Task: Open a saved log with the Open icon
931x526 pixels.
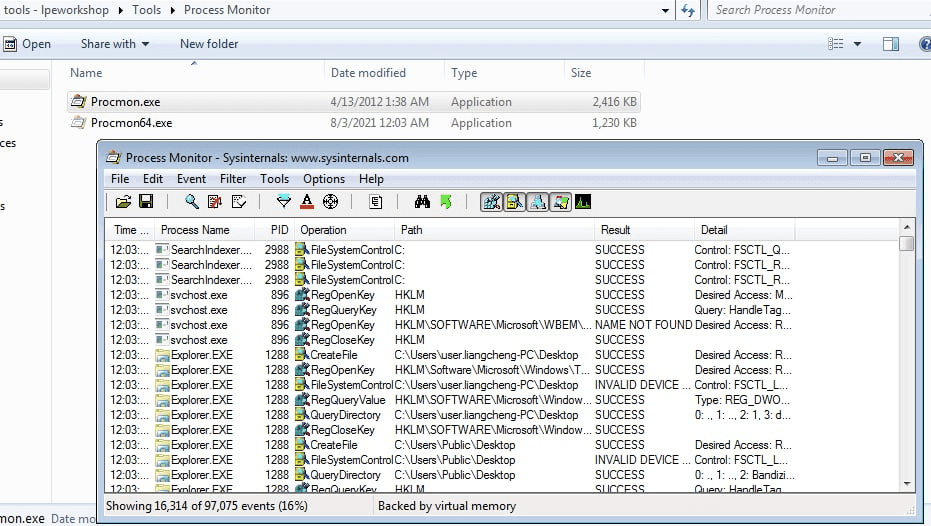Action: click(124, 202)
